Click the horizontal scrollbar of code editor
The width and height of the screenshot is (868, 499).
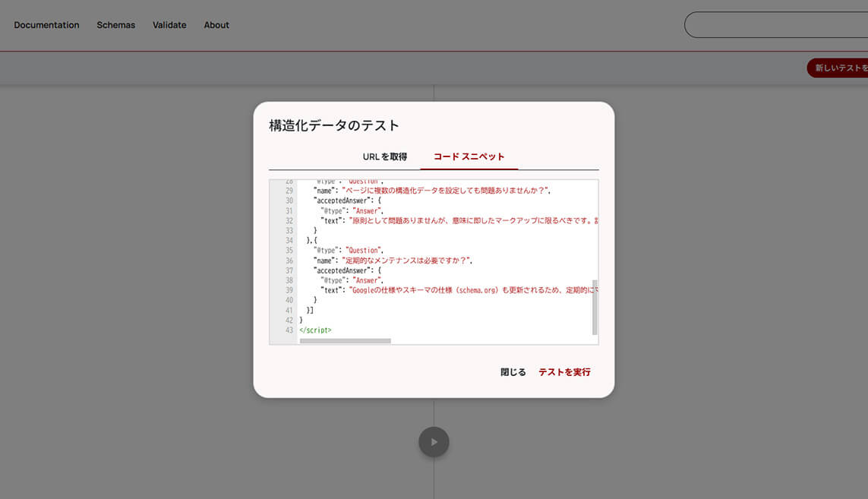346,340
